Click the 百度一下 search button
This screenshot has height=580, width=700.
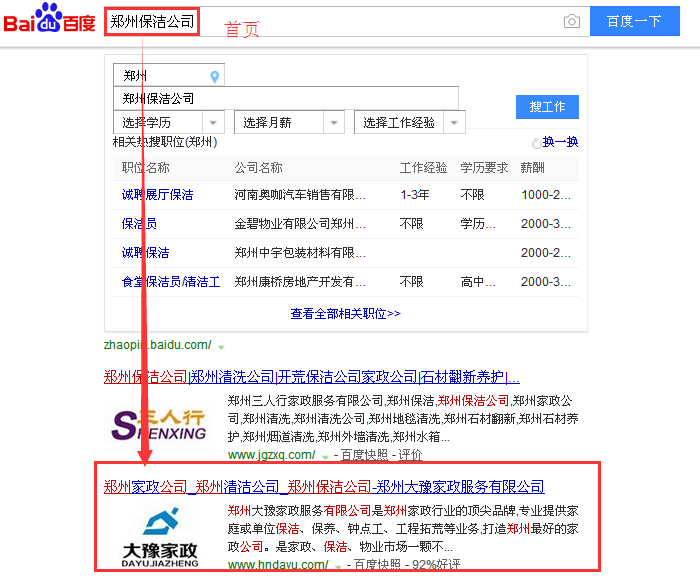[x=635, y=21]
